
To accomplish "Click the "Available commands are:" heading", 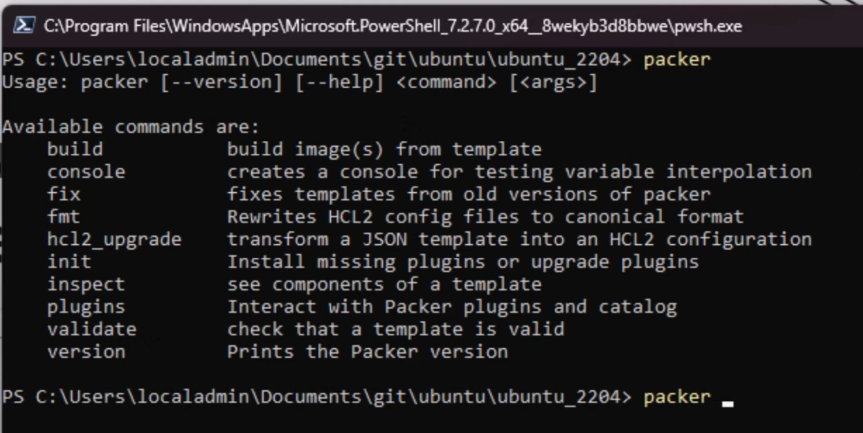I will coord(130,127).
